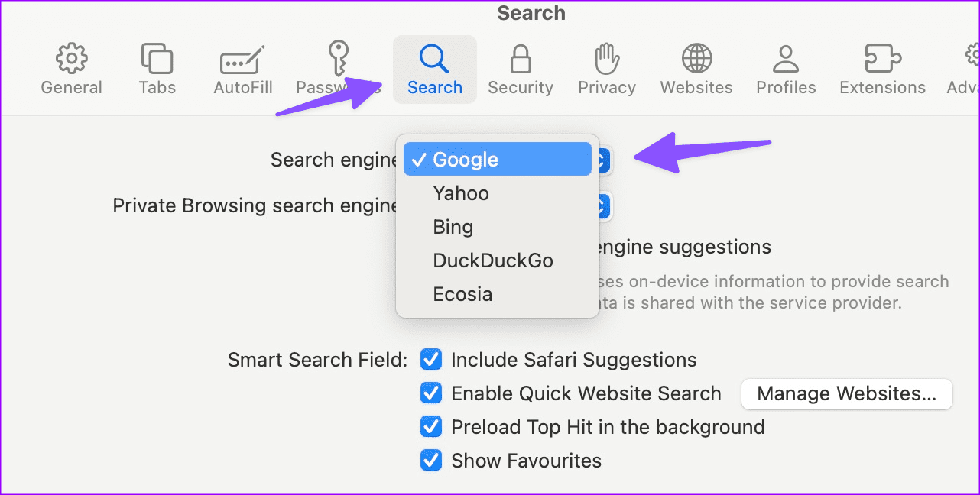Screen dimensions: 980x495
Task: Open the Profiles settings pane
Action: (x=786, y=67)
